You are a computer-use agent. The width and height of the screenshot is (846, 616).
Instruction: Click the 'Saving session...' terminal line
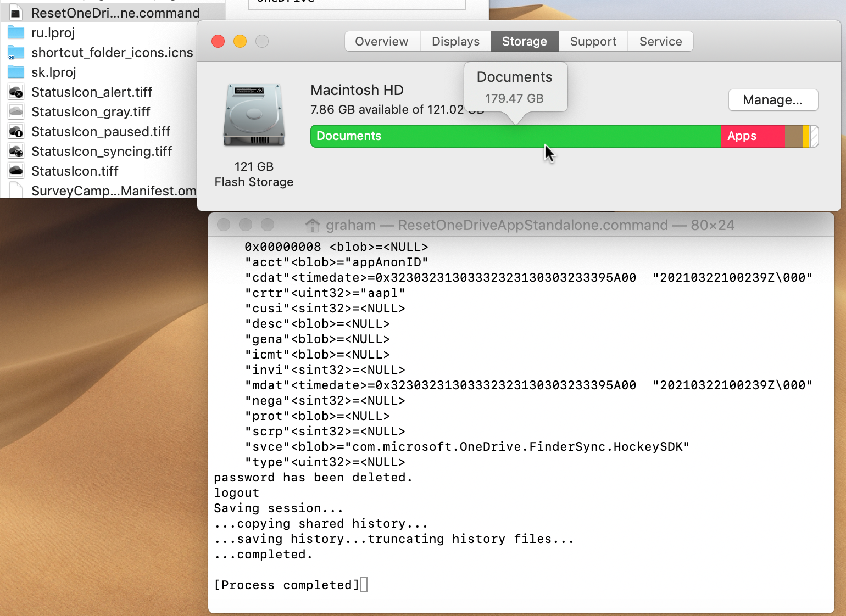point(279,508)
